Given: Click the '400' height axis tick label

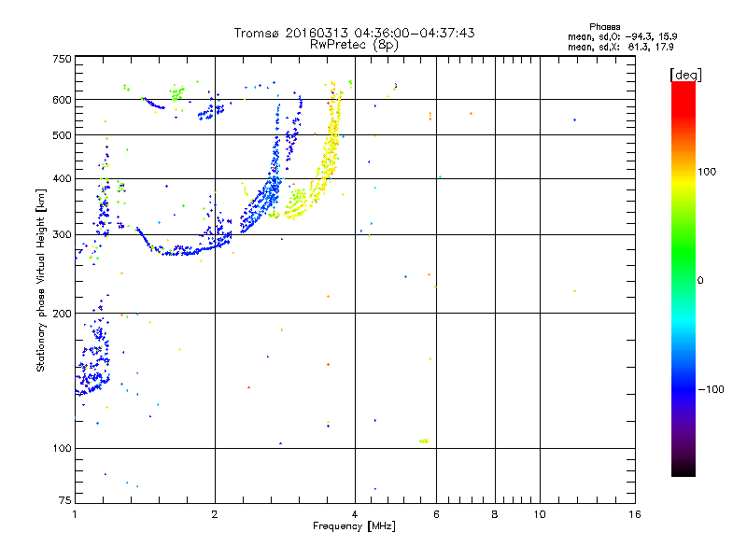Looking at the screenshot, I should tap(62, 179).
